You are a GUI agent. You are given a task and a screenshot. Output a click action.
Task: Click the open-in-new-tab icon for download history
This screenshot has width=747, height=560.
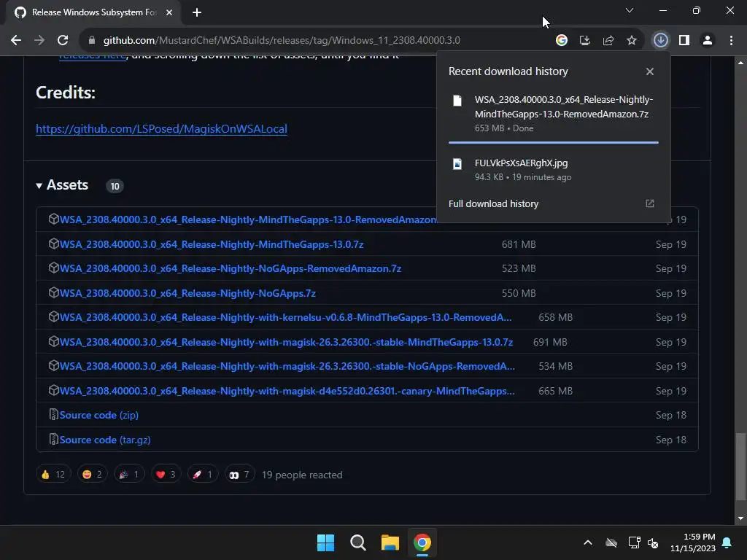[x=650, y=204]
